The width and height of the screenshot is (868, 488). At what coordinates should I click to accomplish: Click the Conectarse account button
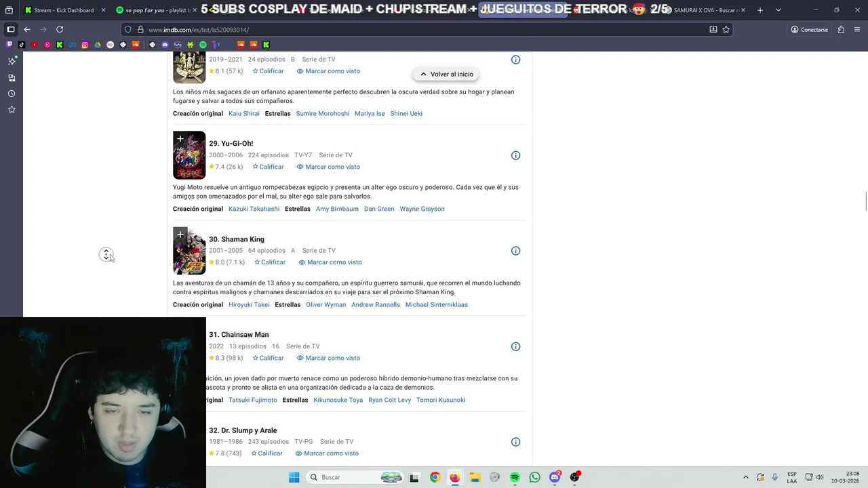809,30
